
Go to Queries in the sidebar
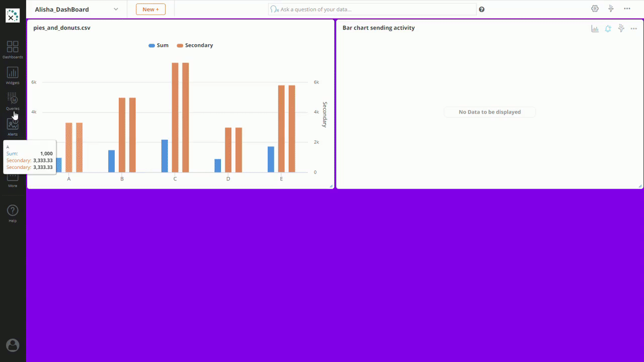coord(13,101)
